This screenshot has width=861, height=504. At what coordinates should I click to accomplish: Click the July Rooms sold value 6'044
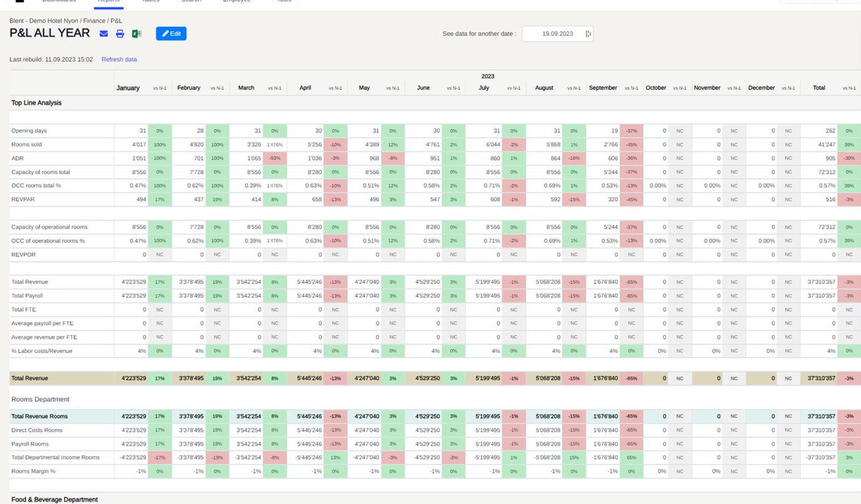point(493,145)
